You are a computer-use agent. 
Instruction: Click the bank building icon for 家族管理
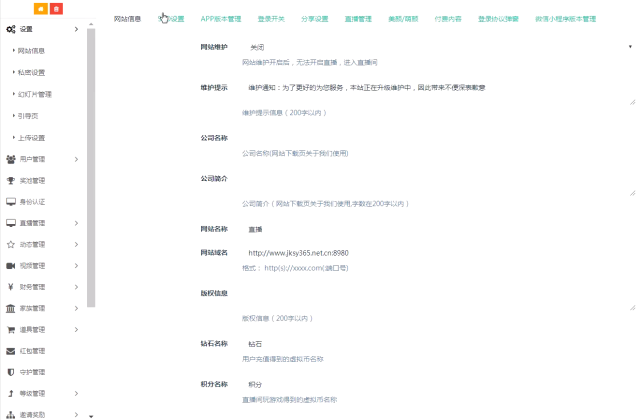(11, 308)
